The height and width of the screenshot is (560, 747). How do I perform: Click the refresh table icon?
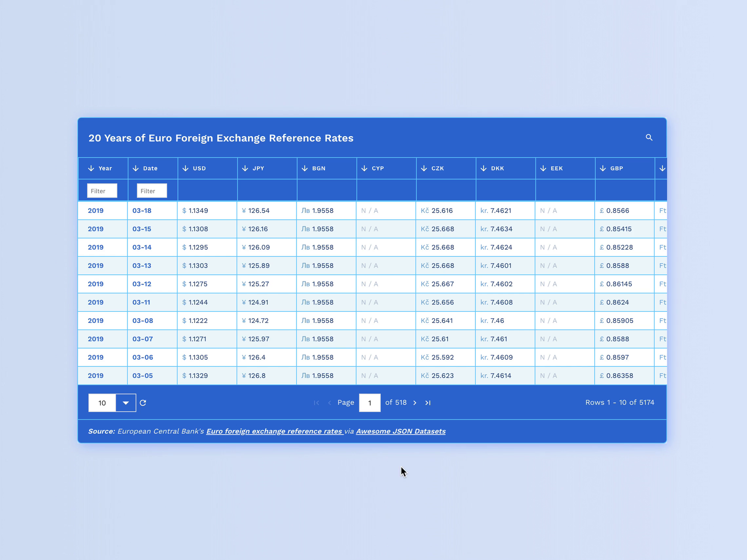click(x=143, y=403)
